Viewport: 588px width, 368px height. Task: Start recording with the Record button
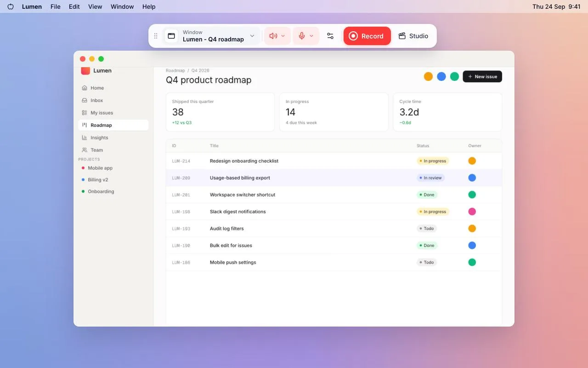point(367,36)
